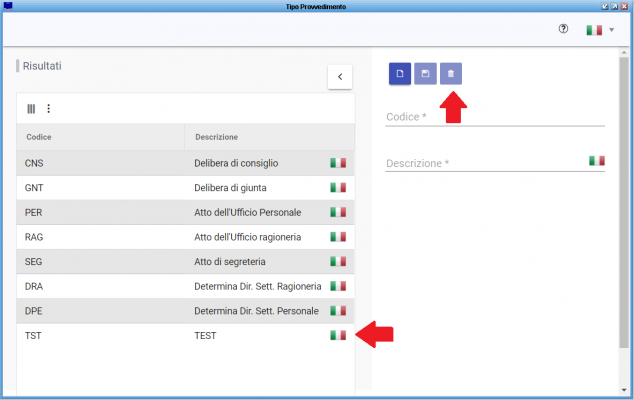Select the TST row code
634x400 pixels.
(33, 336)
